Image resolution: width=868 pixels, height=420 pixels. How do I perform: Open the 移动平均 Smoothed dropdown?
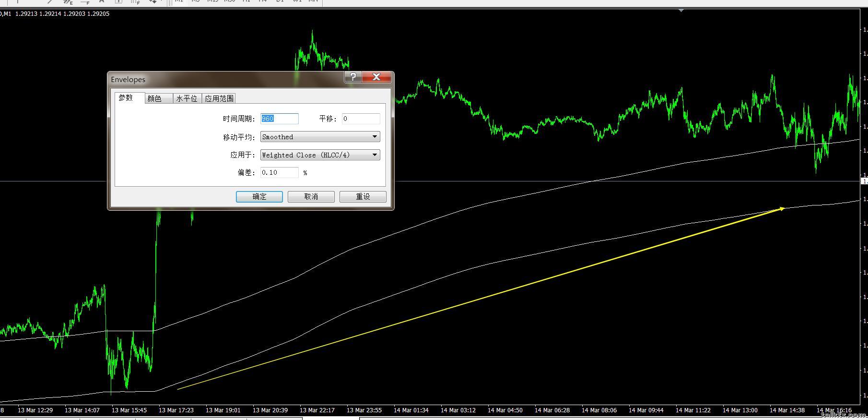pos(320,137)
